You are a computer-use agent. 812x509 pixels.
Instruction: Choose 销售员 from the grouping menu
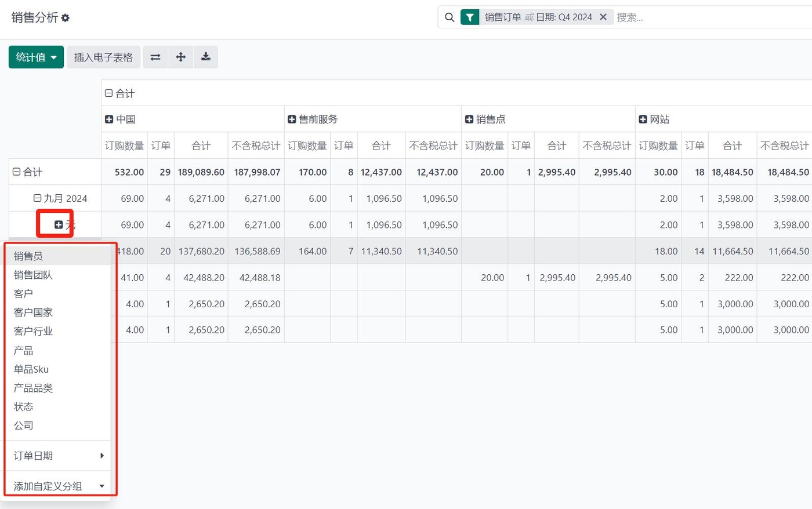[x=28, y=256]
